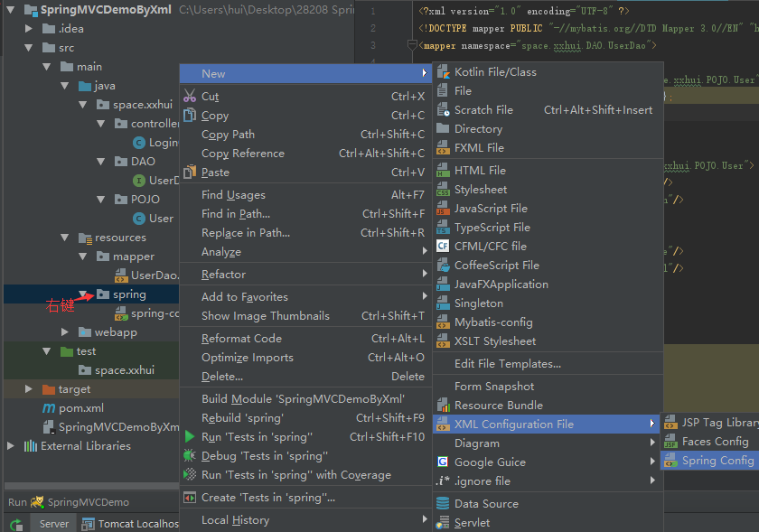Click the Copy clipboard icon

(x=190, y=116)
